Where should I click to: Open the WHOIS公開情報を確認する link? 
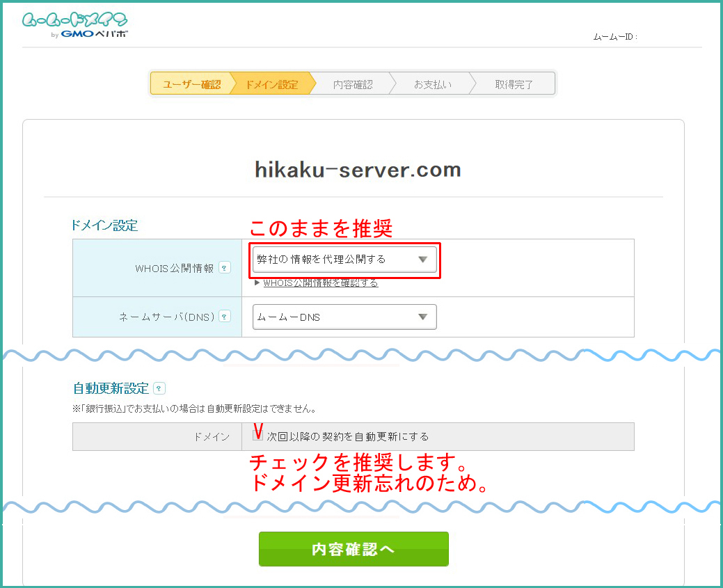pyautogui.click(x=321, y=283)
